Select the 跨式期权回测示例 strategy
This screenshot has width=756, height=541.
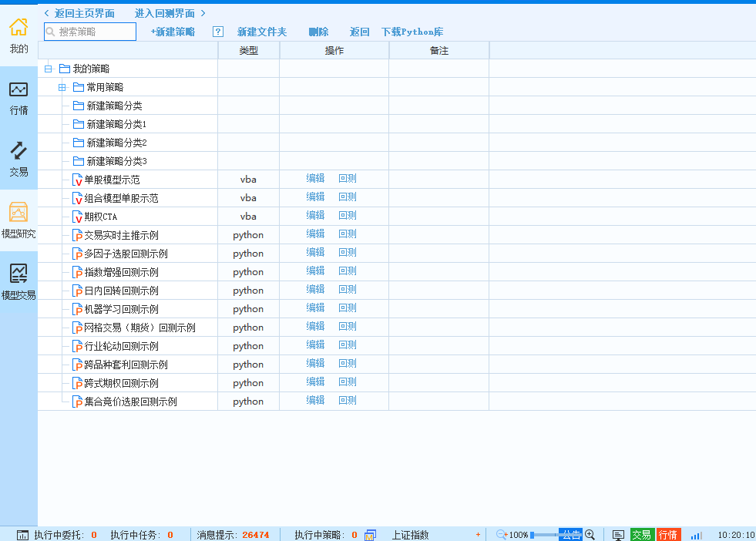coord(121,383)
